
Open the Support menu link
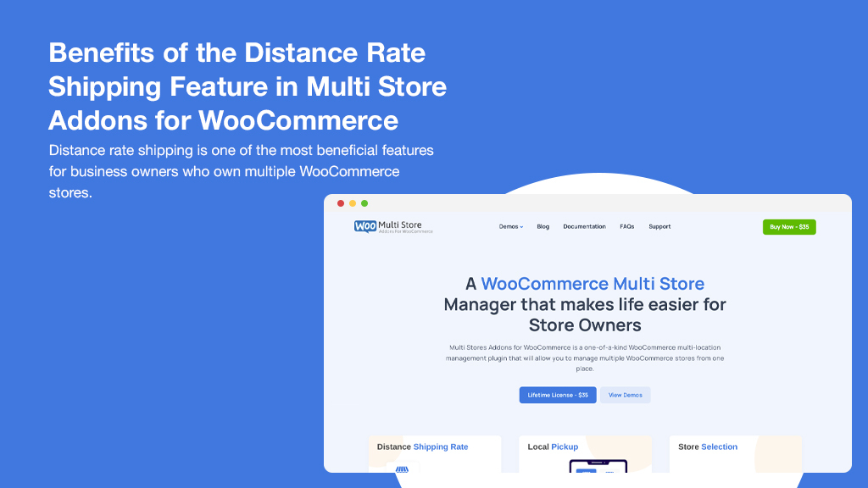[x=659, y=227]
